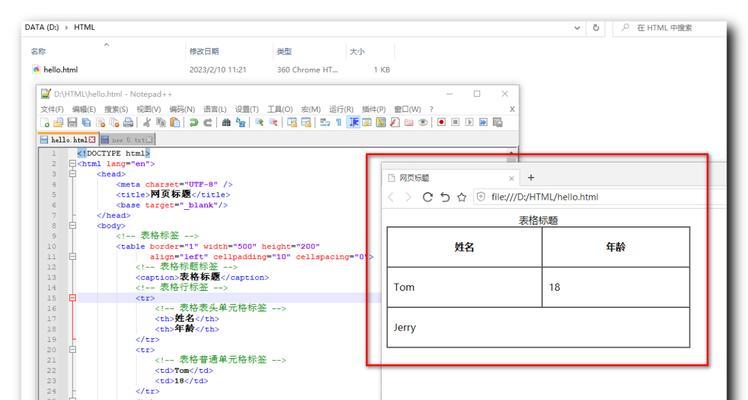Image resolution: width=748 pixels, height=400 pixels.
Task: Open a new browser tab
Action: pos(531,178)
